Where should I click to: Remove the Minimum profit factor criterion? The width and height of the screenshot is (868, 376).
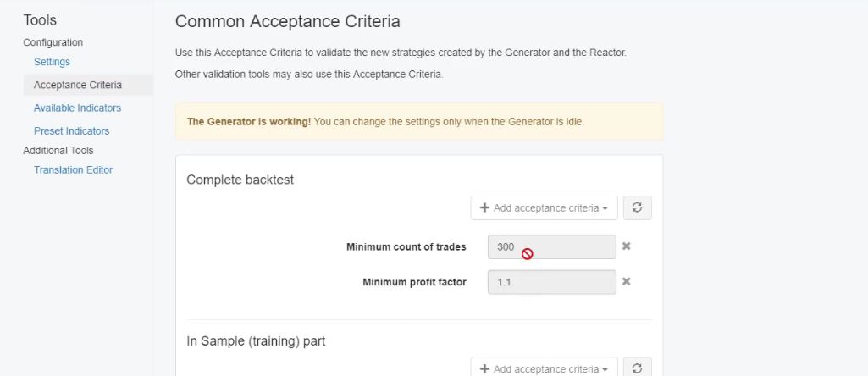point(627,282)
